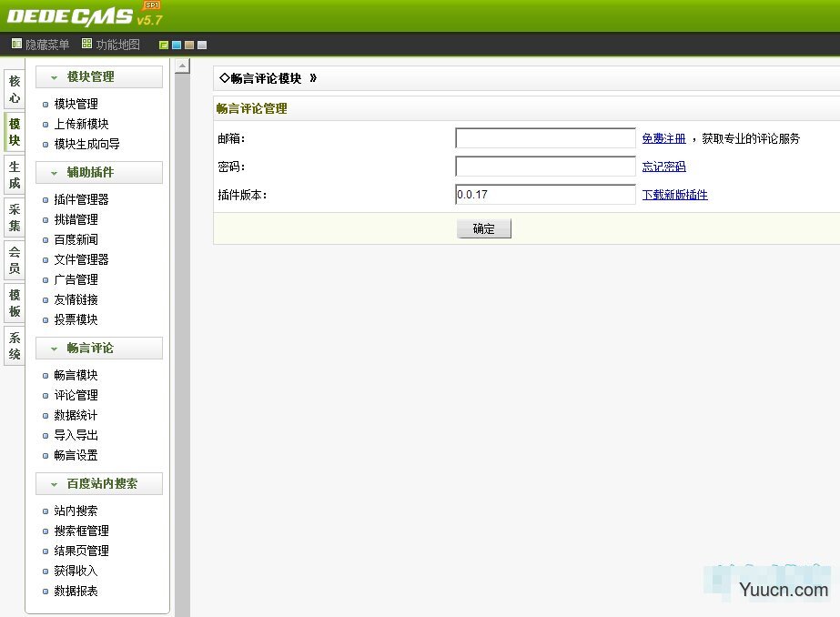Switch to the 核心 side tab
840x617 pixels.
pos(14,89)
